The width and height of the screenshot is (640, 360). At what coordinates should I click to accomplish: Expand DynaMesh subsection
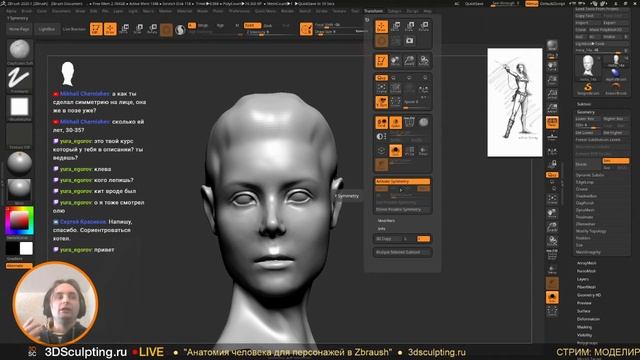(x=585, y=210)
